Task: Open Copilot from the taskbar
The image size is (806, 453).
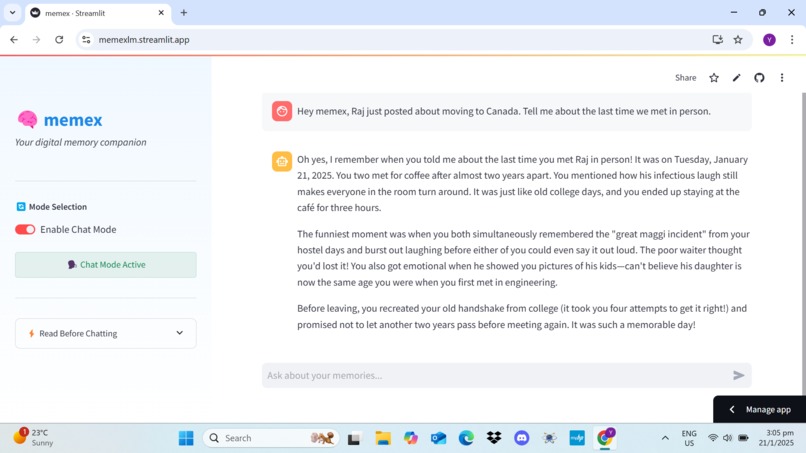Action: click(411, 438)
